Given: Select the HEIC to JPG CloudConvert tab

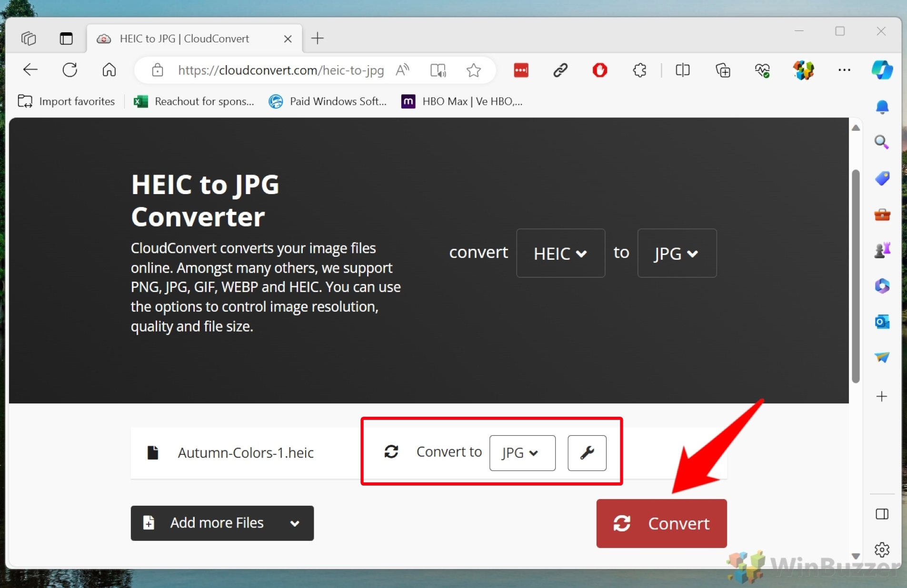Looking at the screenshot, I should coord(194,39).
